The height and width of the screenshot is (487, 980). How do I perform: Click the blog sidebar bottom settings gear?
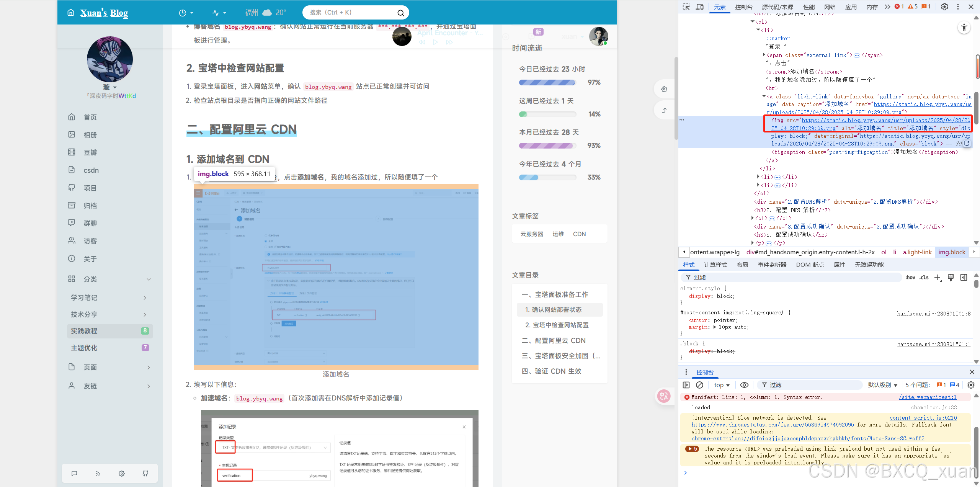122,474
